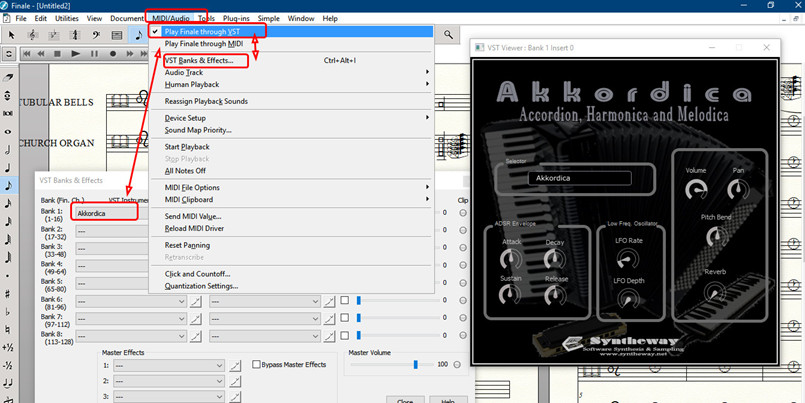Tick the Bank 6 checkbox
Image resolution: width=805 pixels, height=403 pixels.
click(x=344, y=300)
